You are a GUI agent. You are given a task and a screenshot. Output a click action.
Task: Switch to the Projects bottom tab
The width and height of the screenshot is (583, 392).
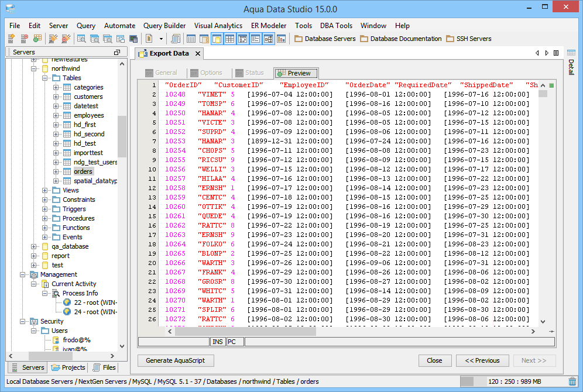point(68,367)
